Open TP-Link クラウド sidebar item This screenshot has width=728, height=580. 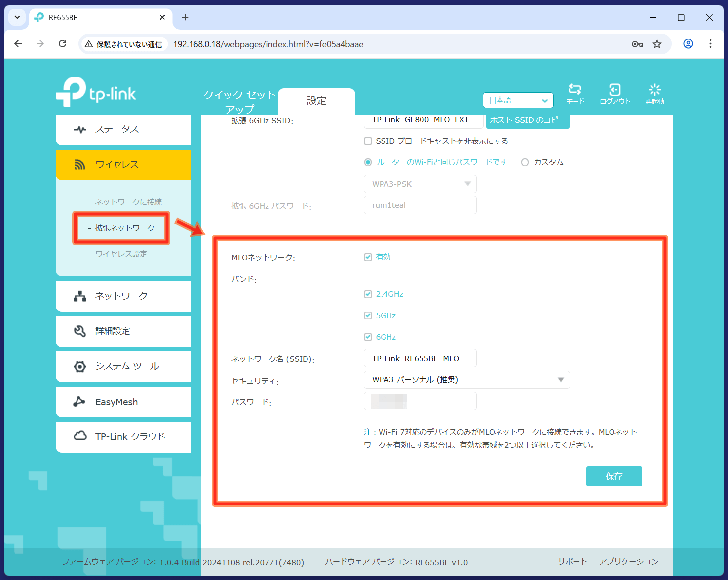pyautogui.click(x=123, y=437)
